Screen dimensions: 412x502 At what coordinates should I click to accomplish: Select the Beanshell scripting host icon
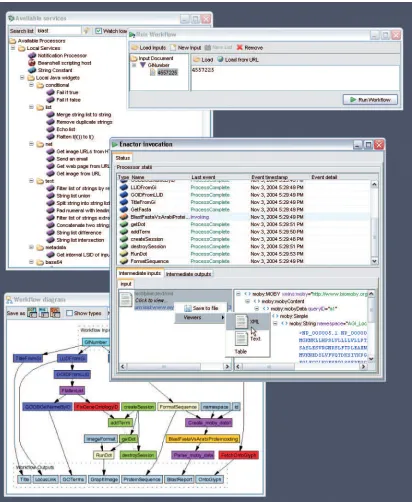[x=32, y=63]
